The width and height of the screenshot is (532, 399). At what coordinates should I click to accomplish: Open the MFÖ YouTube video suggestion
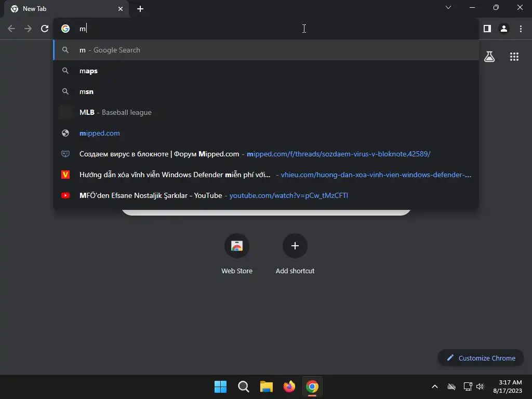[x=266, y=195]
